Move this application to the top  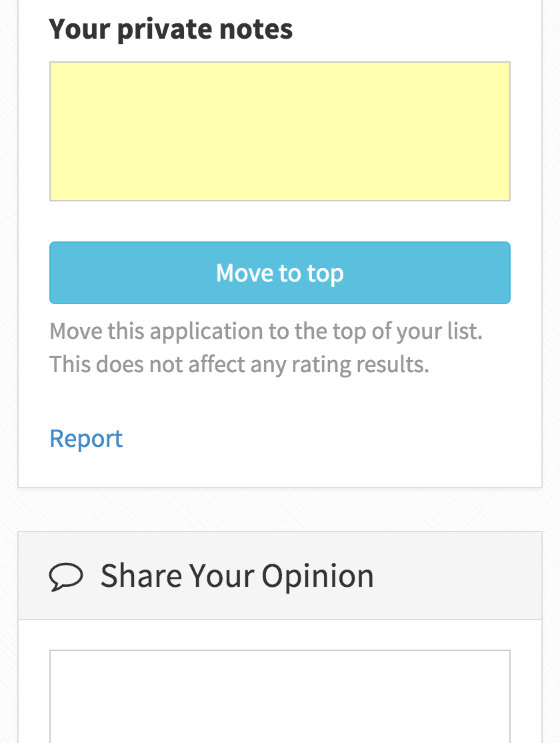click(x=280, y=273)
